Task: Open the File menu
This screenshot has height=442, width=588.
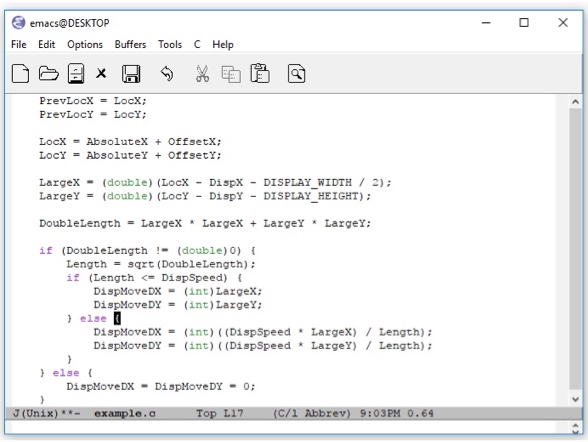Action: [19, 45]
